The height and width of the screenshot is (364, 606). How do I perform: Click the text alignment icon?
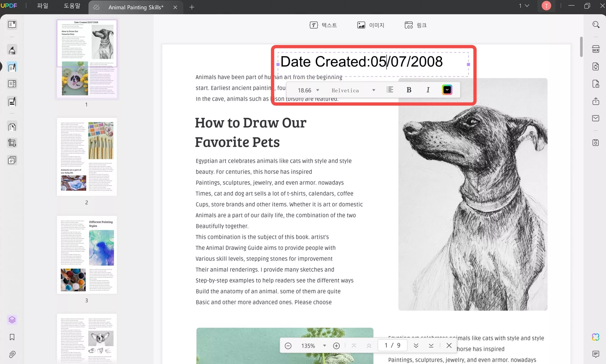pyautogui.click(x=390, y=90)
